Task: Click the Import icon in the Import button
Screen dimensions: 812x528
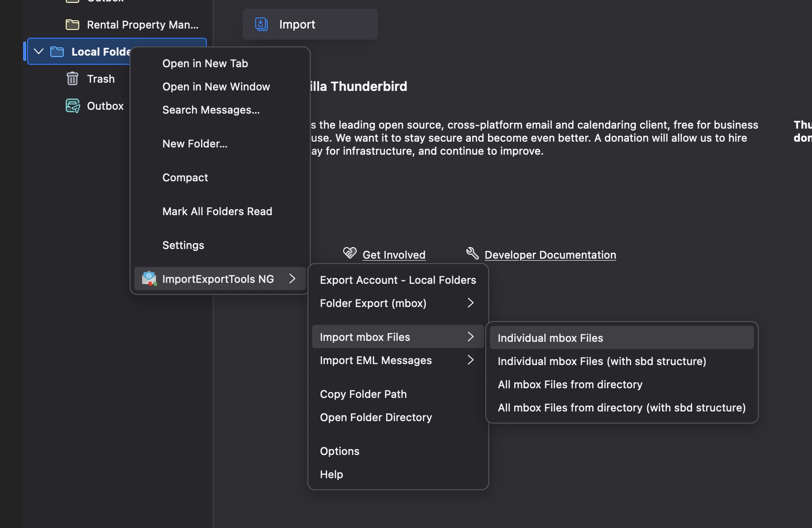Action: (x=261, y=24)
